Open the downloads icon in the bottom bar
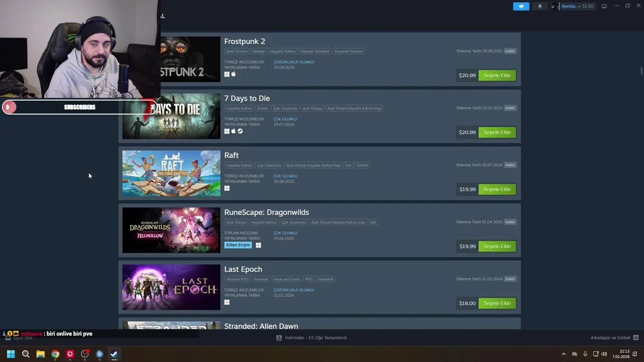Screen dimensions: 644x362 [x=279, y=338]
